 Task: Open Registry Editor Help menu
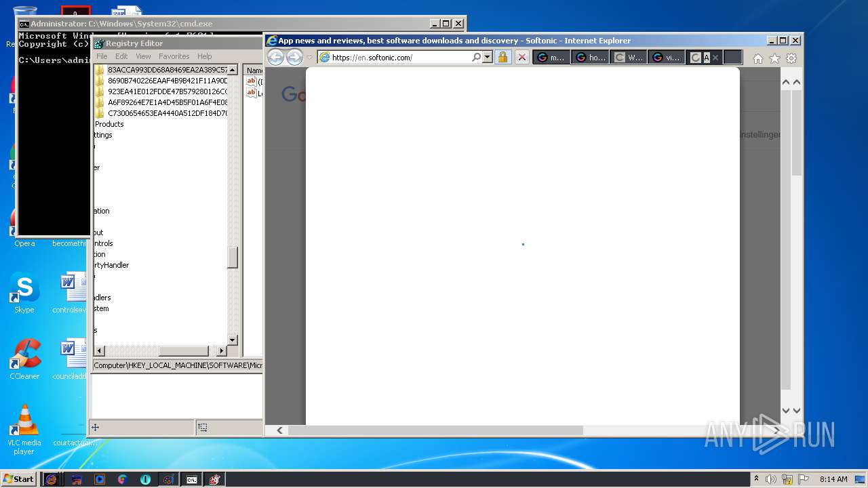coord(204,56)
